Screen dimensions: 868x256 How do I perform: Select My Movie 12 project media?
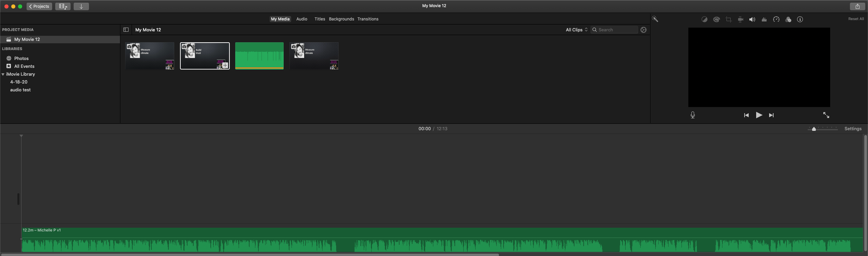60,40
